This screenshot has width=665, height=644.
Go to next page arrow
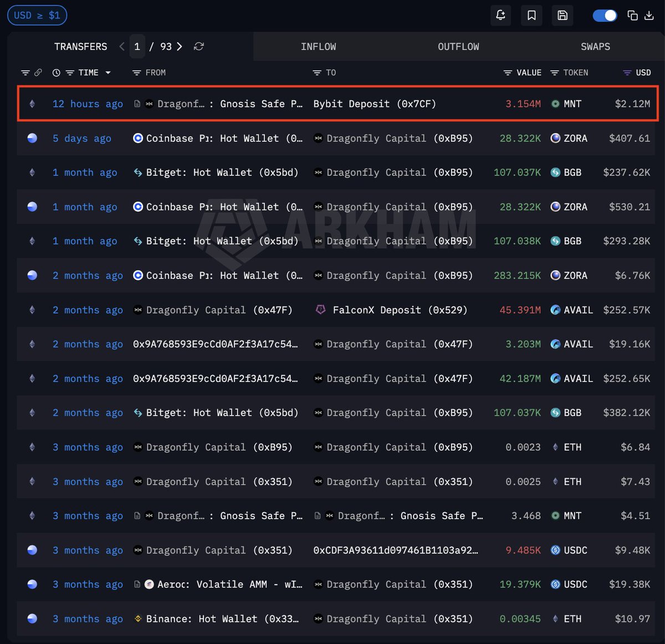point(180,47)
